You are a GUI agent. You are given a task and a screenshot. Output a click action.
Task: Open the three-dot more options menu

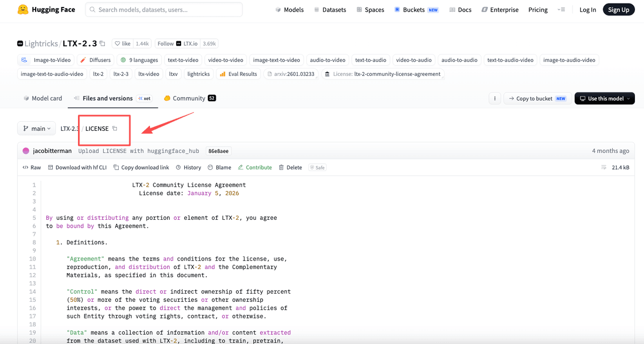[495, 99]
